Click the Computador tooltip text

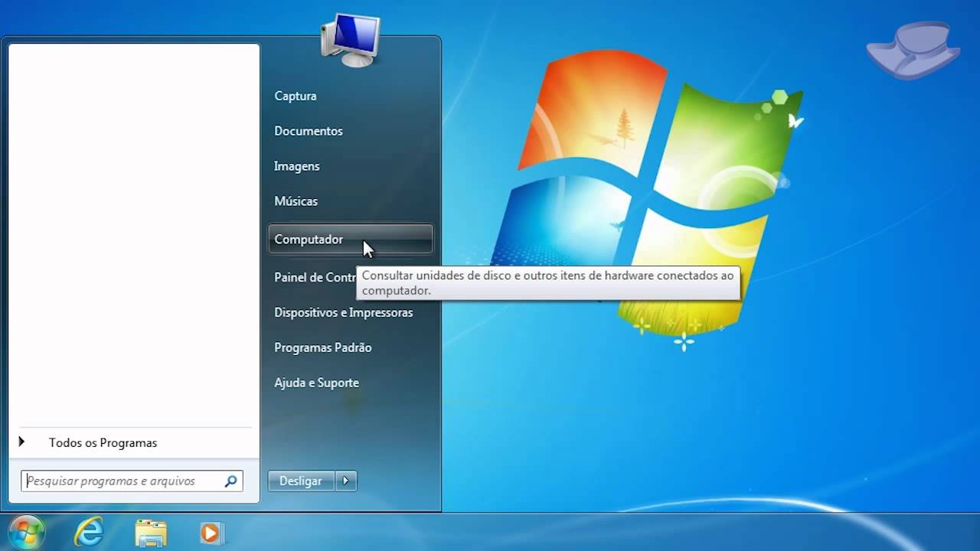pyautogui.click(x=548, y=283)
